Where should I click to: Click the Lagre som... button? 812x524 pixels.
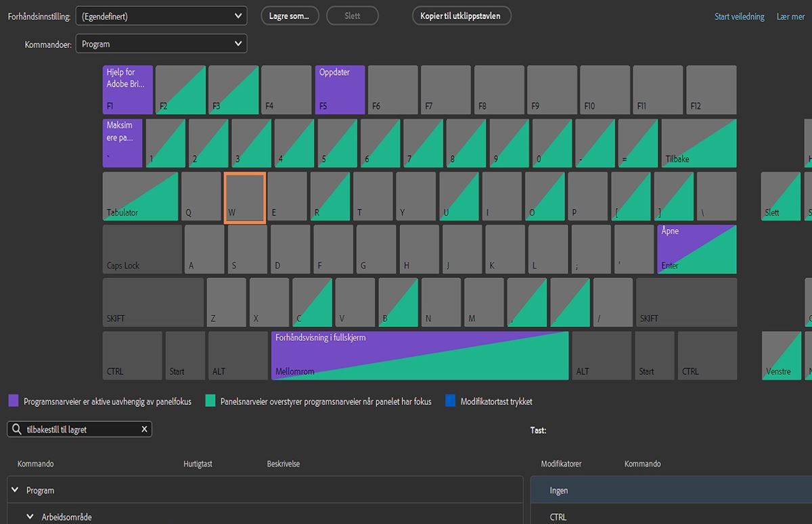click(290, 16)
